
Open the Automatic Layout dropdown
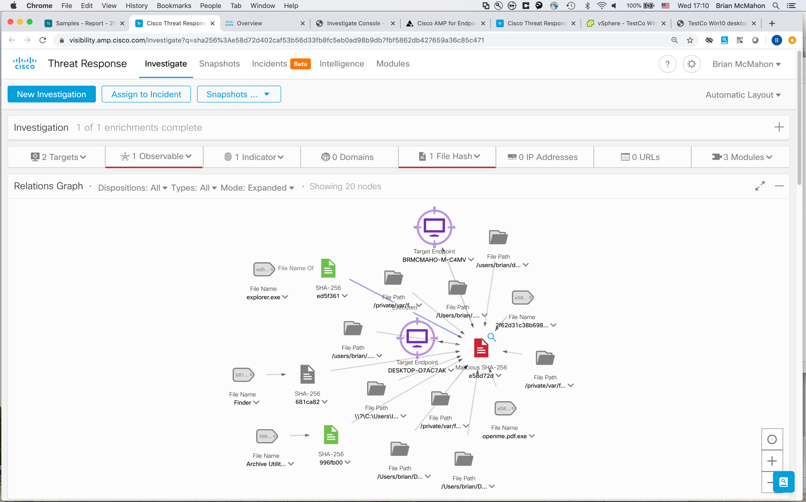(743, 95)
